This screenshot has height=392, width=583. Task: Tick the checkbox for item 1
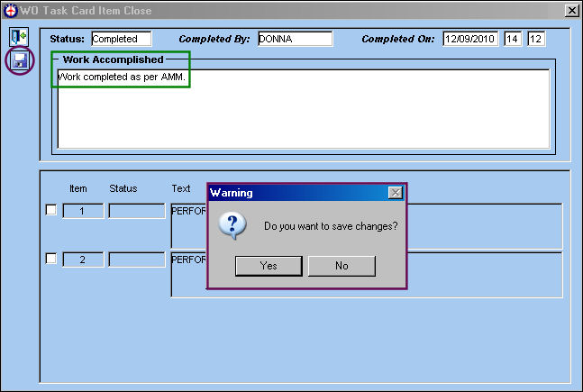(x=51, y=210)
